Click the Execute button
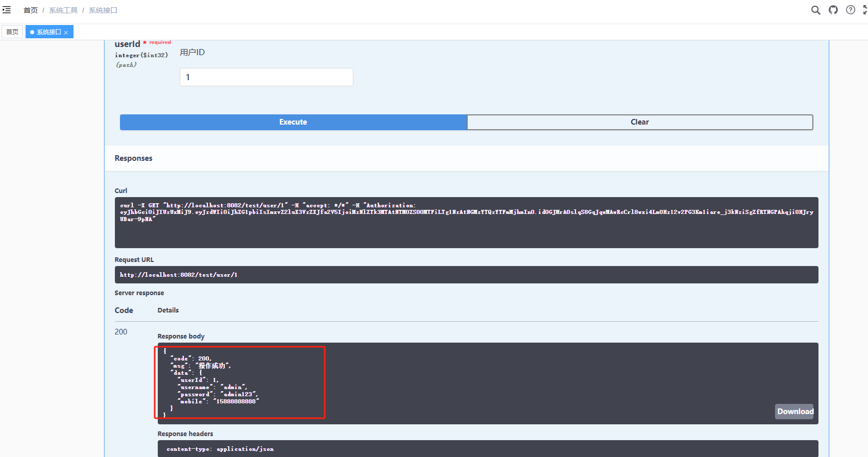Viewport: 868px width, 457px height. click(293, 122)
